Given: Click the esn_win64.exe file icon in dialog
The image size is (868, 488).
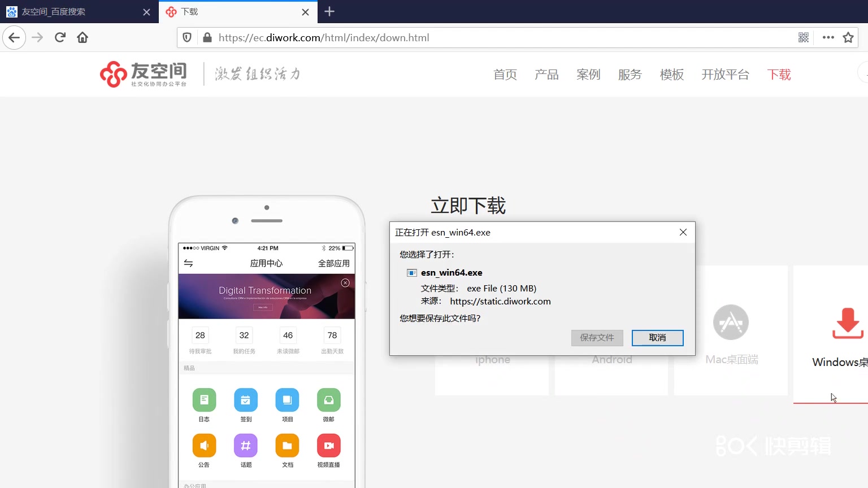Looking at the screenshot, I should (412, 273).
